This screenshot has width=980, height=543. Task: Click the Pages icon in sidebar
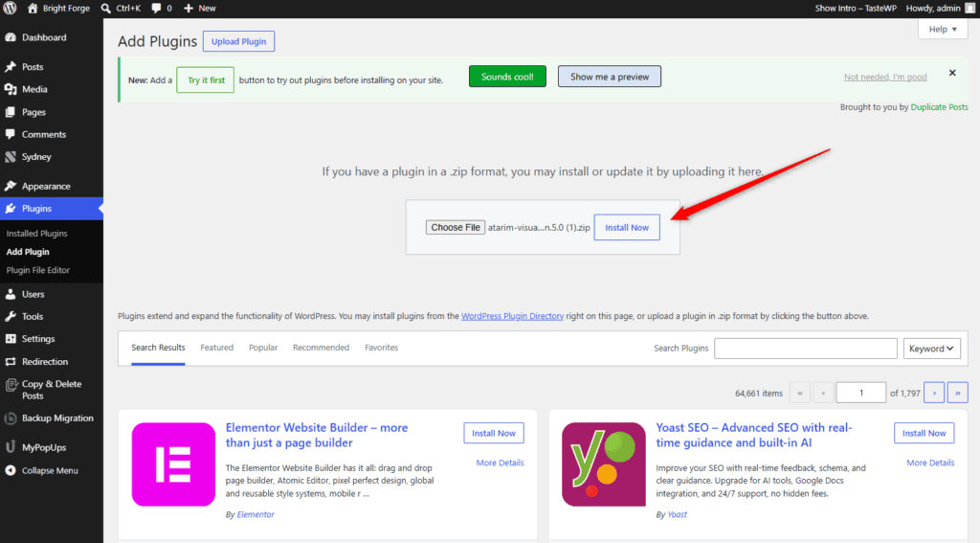click(x=11, y=112)
